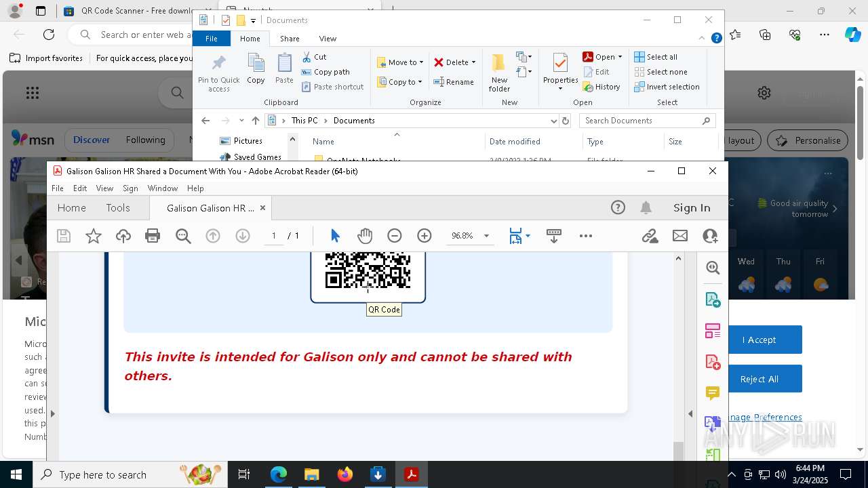Image resolution: width=868 pixels, height=488 pixels.
Task: Open the search-zoom tool in right pane
Action: pos(713,268)
